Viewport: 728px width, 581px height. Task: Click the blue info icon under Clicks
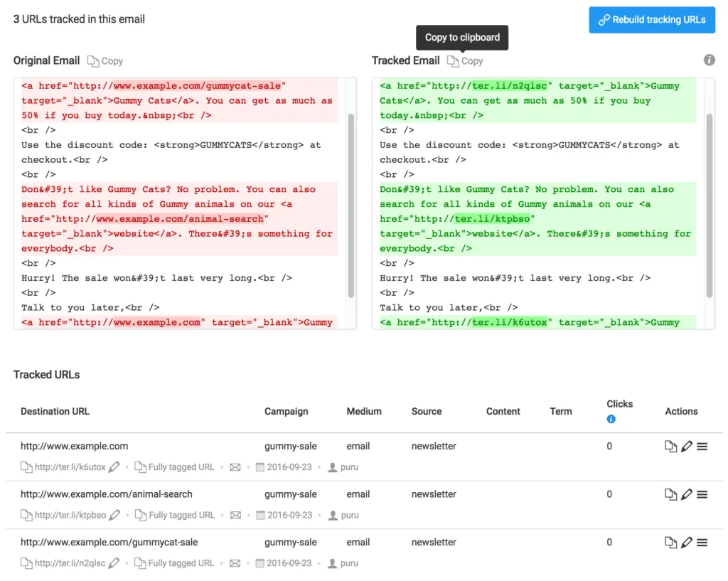click(x=611, y=420)
